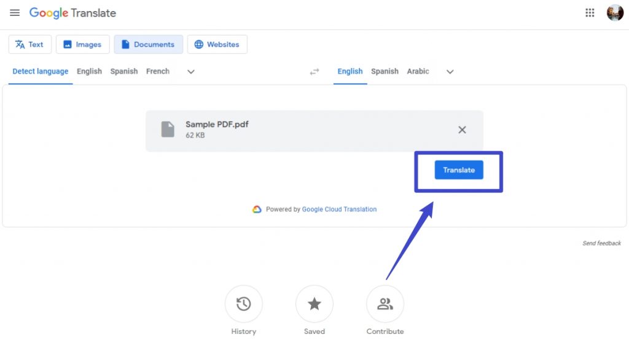The image size is (629, 364).
Task: Open the Google apps grid
Action: click(590, 13)
